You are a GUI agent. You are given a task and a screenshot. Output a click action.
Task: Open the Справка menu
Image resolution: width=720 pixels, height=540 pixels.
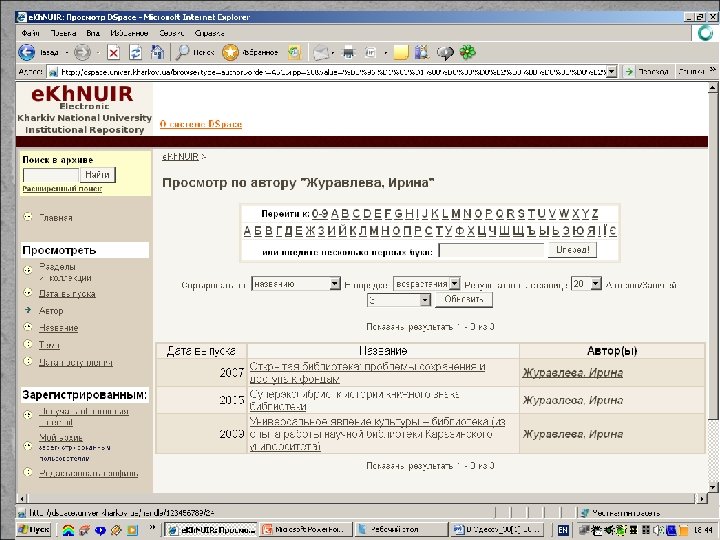[209, 33]
